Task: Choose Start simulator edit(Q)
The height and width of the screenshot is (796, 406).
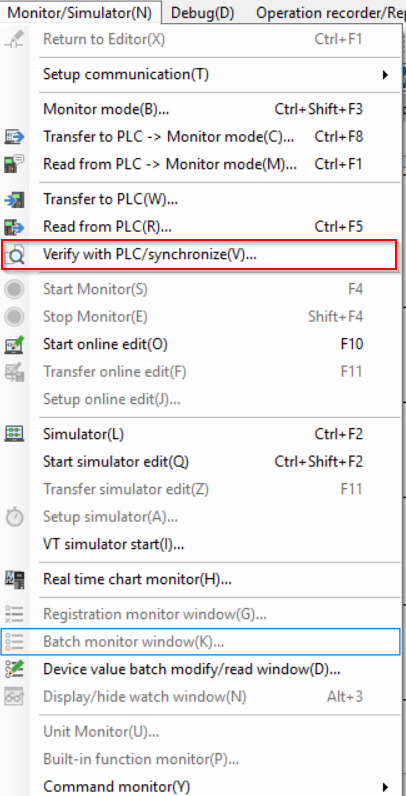Action: (203, 462)
